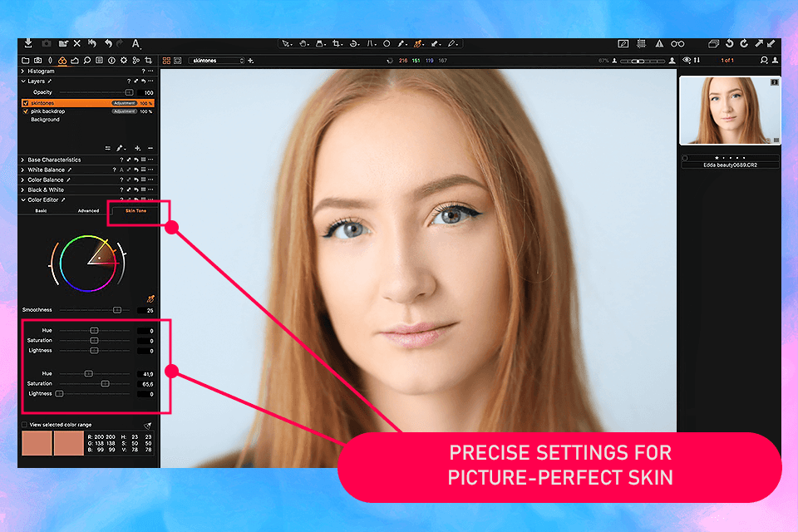Expand the White Balance panel
The image size is (798, 532).
tap(23, 170)
